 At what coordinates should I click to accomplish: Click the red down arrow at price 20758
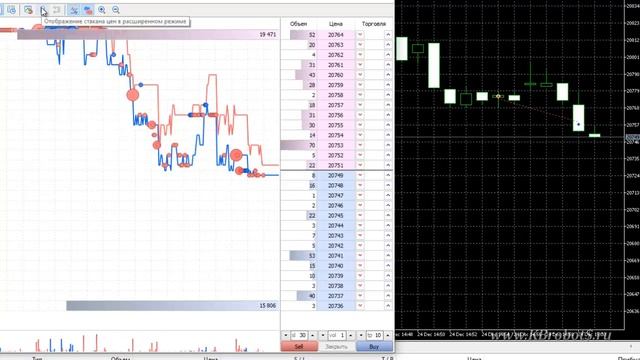[x=360, y=95]
